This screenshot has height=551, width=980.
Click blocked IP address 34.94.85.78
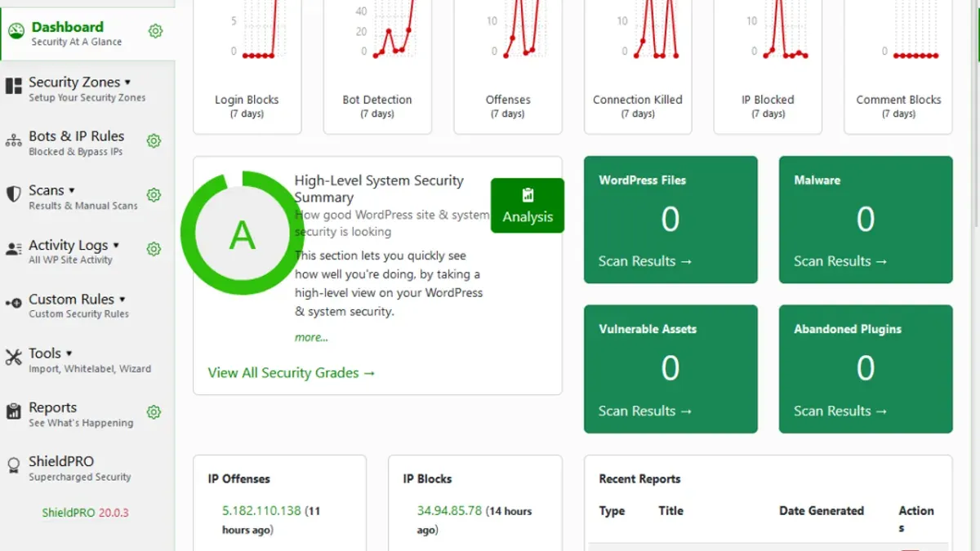coord(449,510)
